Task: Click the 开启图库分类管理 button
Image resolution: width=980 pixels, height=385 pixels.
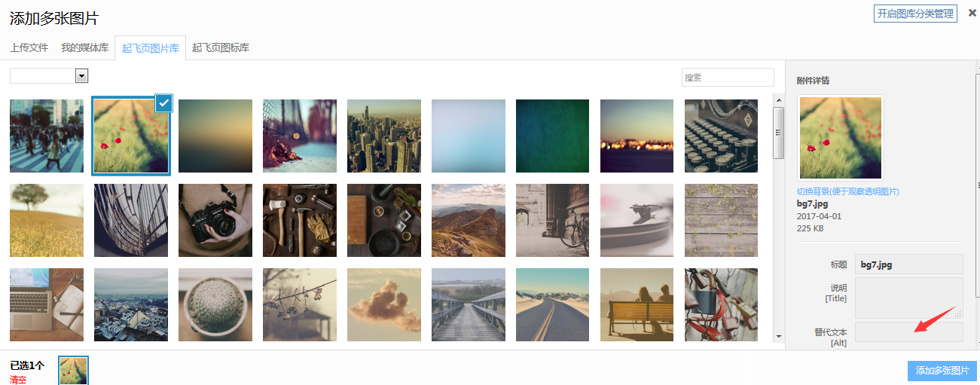Action: 916,14
